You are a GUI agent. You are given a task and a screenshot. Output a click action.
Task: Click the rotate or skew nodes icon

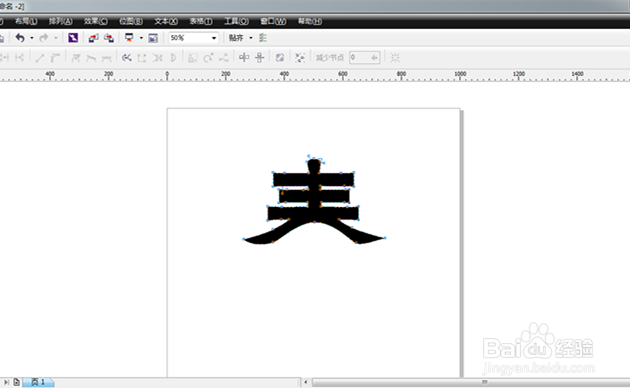pos(208,58)
